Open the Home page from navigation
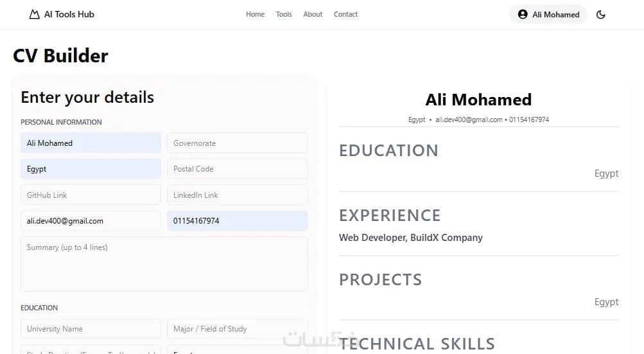This screenshot has height=354, width=644. 255,14
